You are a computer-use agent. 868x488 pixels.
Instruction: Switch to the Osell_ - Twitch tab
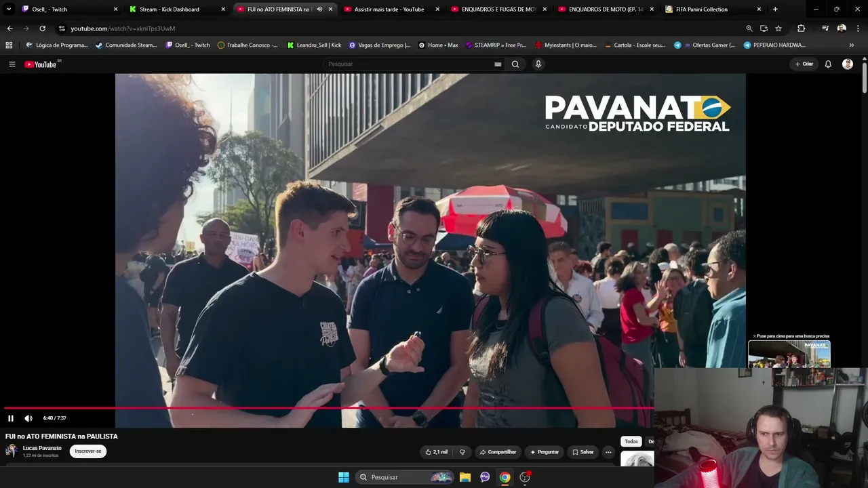pyautogui.click(x=69, y=9)
